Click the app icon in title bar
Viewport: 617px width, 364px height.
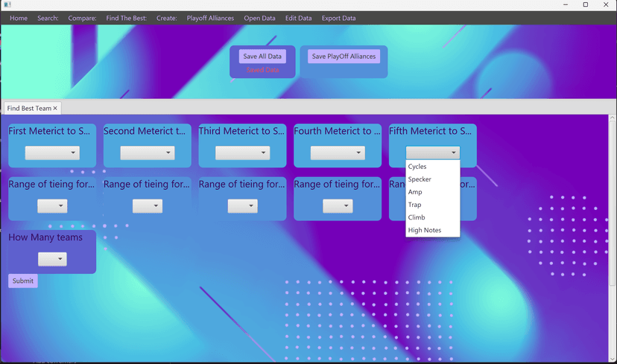pos(7,5)
